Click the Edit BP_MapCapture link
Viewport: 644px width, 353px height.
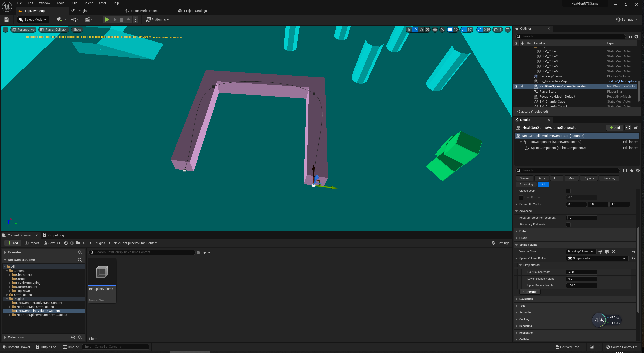622,81
